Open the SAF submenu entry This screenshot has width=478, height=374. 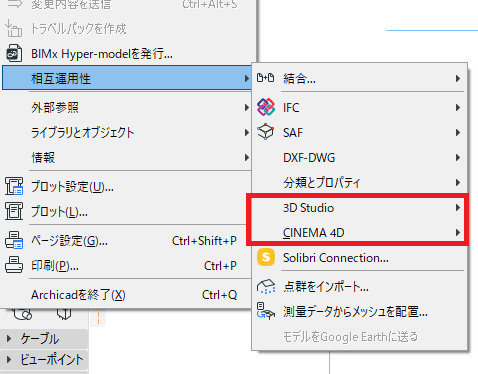pyautogui.click(x=359, y=132)
